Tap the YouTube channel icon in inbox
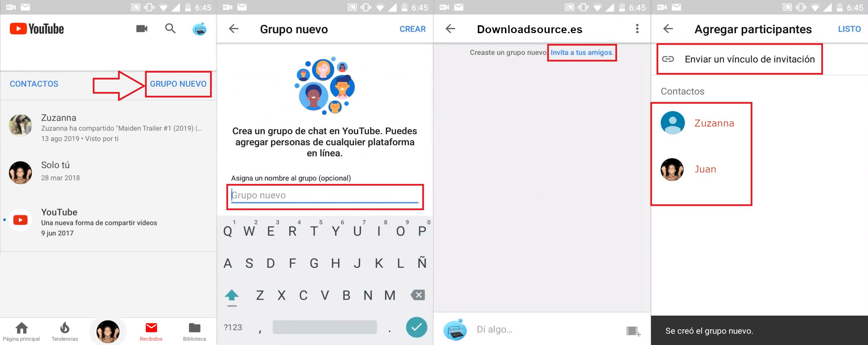The width and height of the screenshot is (868, 345). coord(20,220)
